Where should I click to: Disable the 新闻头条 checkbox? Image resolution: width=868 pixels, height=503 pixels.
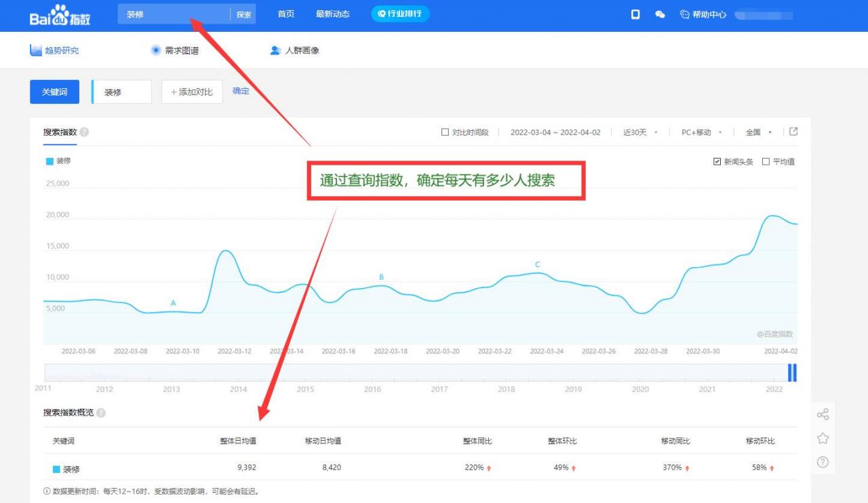point(717,161)
